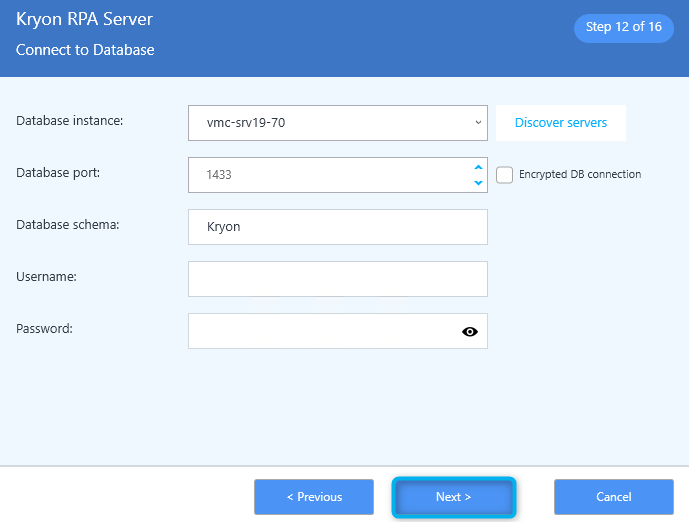689x522 pixels.
Task: Click the Database instance label
Action: [69, 121]
